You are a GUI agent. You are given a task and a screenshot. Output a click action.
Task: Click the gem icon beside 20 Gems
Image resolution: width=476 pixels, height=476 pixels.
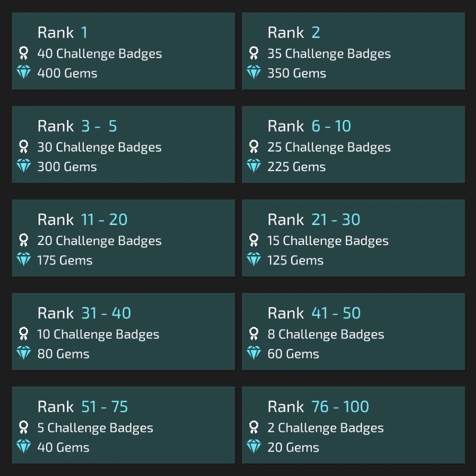click(x=253, y=446)
